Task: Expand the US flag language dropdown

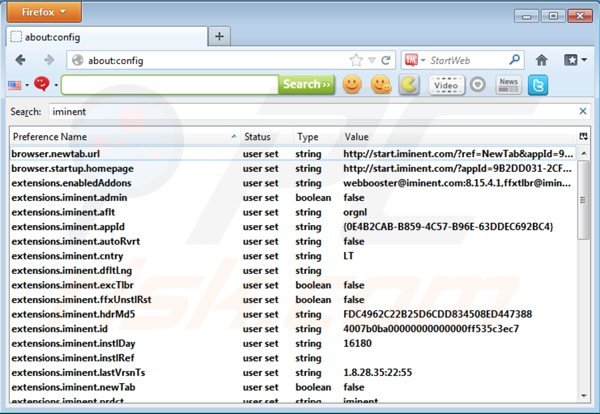Action: pos(18,85)
